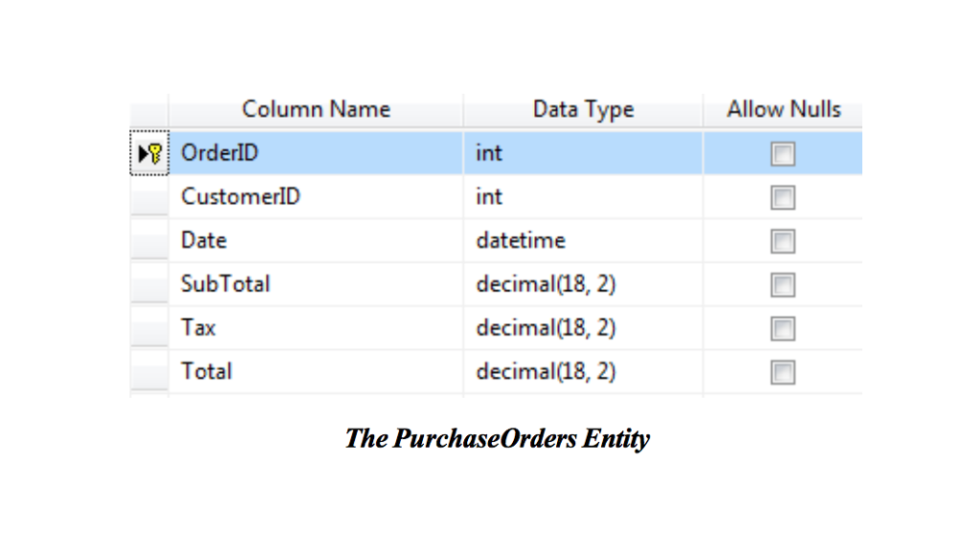Enable Allow Nulls on the Date column
This screenshot has width=980, height=553.
coord(782,240)
